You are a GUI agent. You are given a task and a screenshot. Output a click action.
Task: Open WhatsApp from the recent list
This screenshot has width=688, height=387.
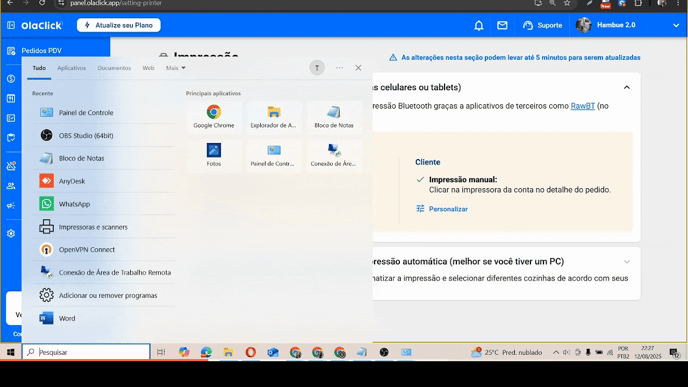tap(104, 204)
